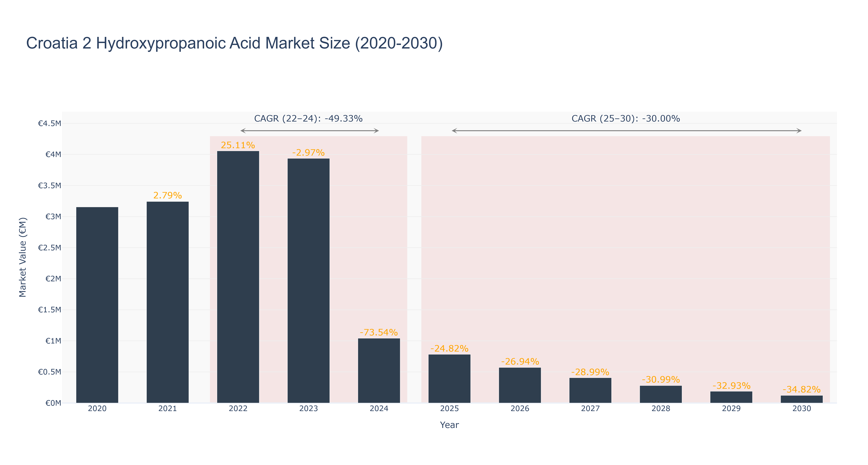Click the '€2.5M' y-axis tick label
This screenshot has height=465, width=868.
pyautogui.click(x=50, y=248)
